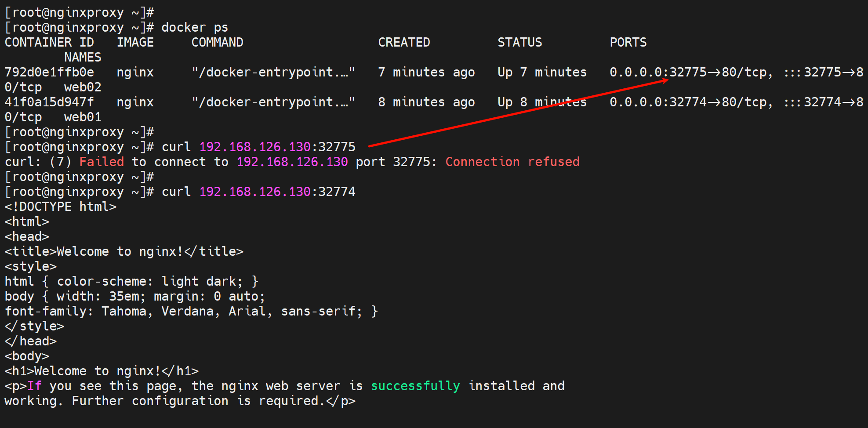Click the STATUS column header
868x428 pixels.
click(519, 42)
